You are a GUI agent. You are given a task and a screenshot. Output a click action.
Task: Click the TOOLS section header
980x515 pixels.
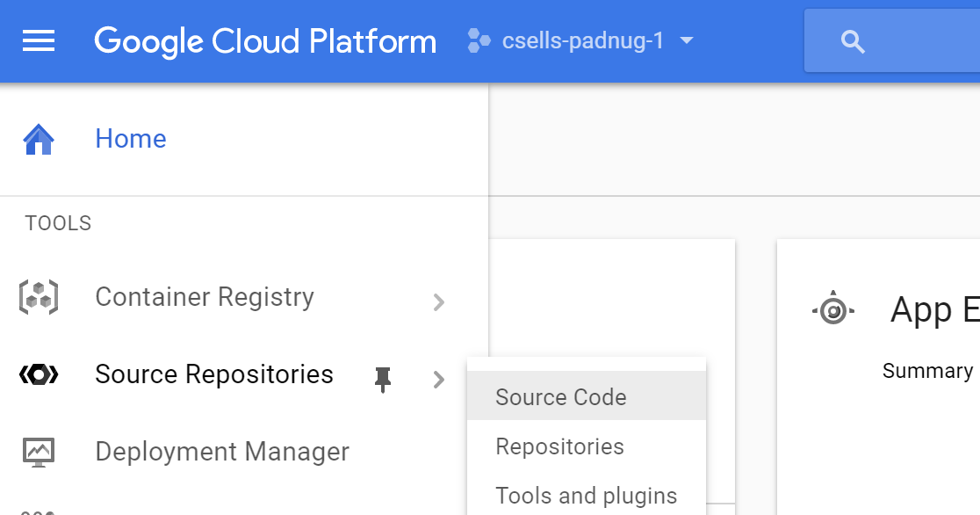(x=57, y=222)
